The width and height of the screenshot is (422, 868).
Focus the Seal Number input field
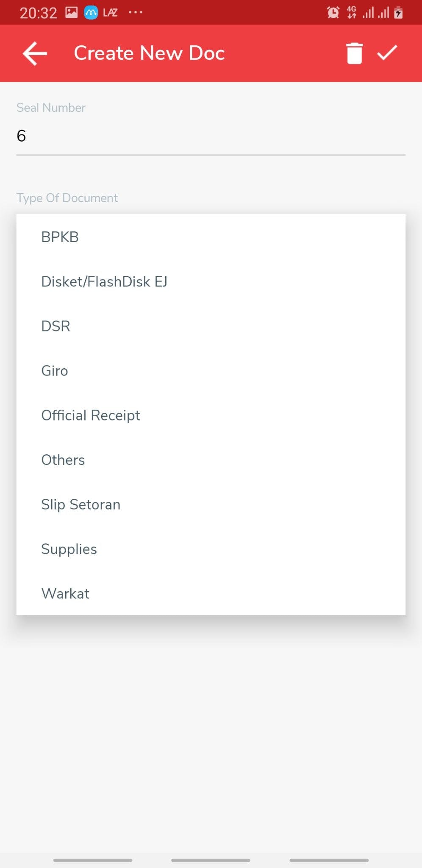(x=211, y=136)
